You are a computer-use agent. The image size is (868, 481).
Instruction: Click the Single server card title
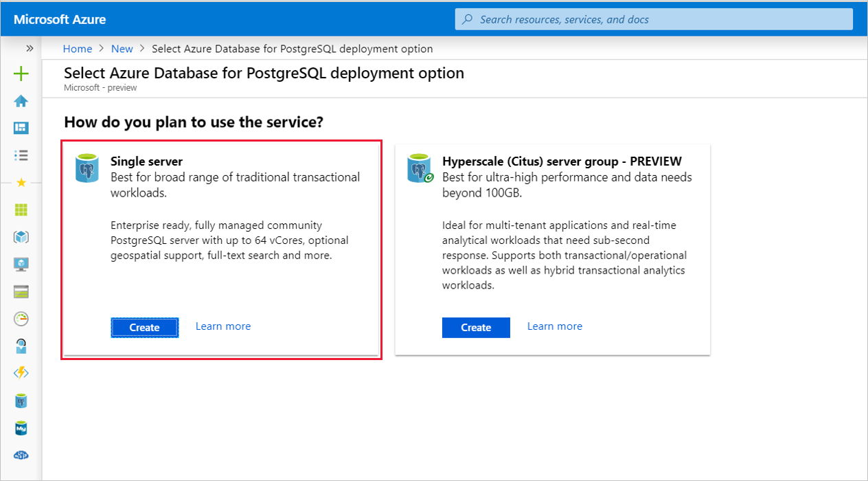[147, 161]
